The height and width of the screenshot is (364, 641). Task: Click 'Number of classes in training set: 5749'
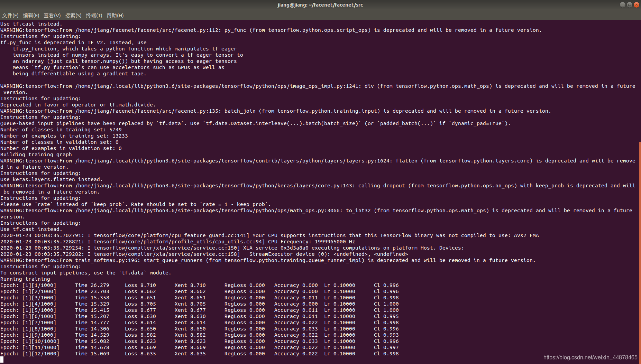point(61,130)
